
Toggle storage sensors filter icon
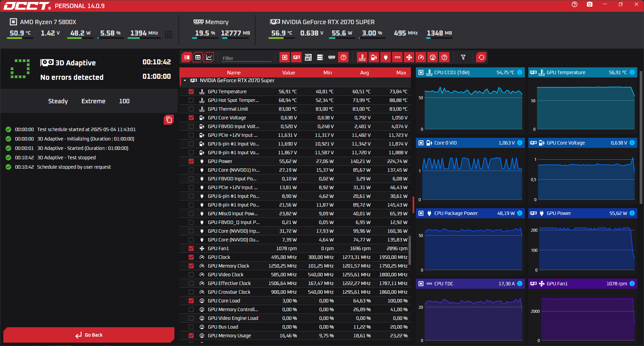click(x=320, y=57)
